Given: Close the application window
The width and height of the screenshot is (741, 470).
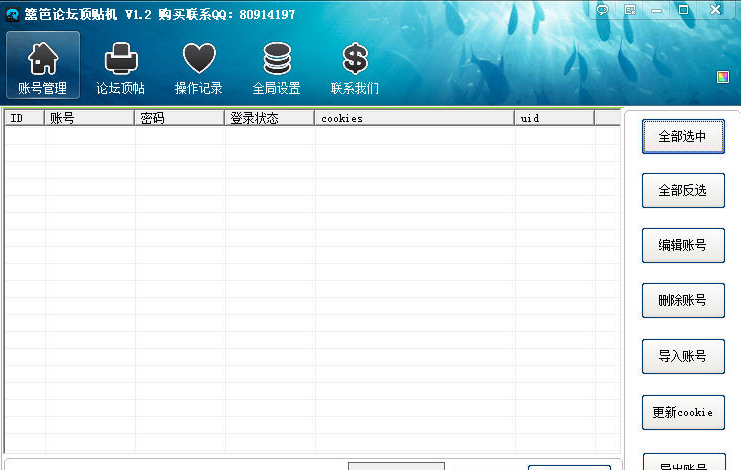Looking at the screenshot, I should click(x=715, y=9).
